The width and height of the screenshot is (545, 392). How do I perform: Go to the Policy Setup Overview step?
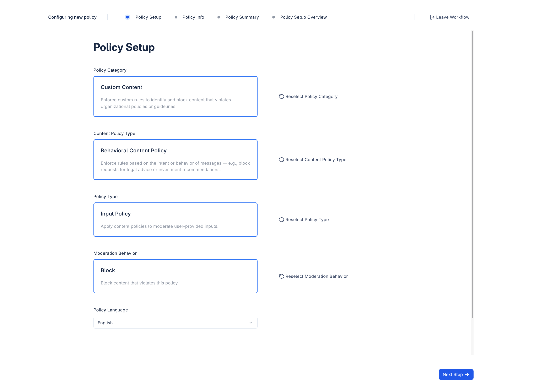click(x=303, y=17)
